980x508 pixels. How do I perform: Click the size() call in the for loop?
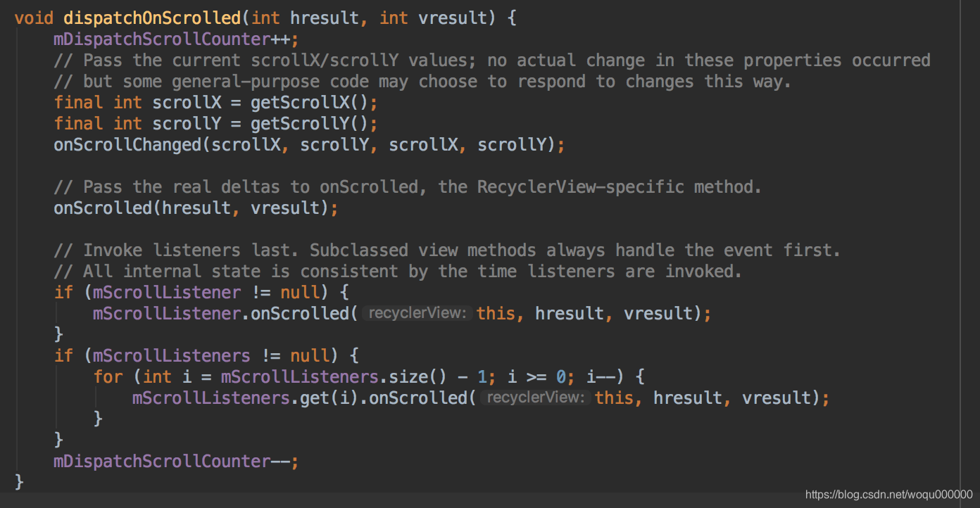pyautogui.click(x=417, y=376)
